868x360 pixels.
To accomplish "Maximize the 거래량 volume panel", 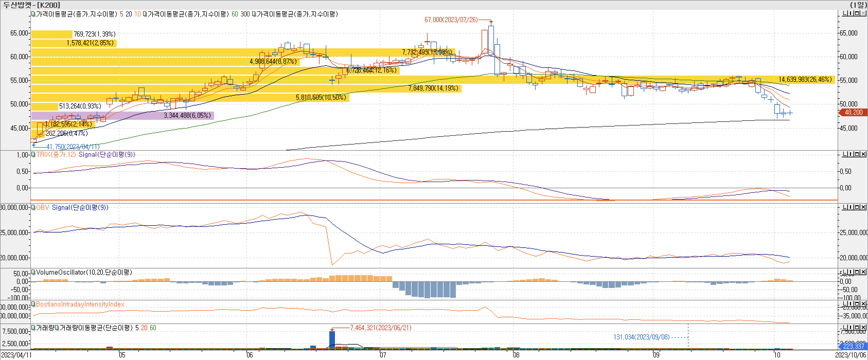I will point(857,328).
